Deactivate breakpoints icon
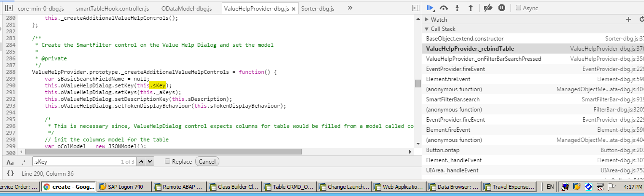 [488, 8]
